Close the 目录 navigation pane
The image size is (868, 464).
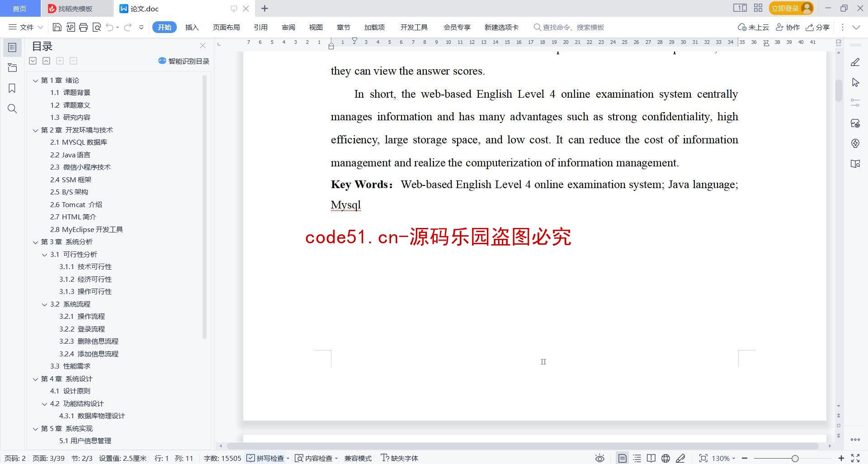tap(203, 46)
